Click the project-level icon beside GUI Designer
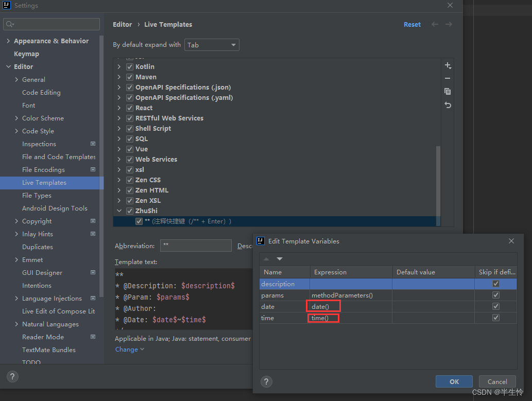Image resolution: width=532 pixels, height=401 pixels. coord(93,273)
